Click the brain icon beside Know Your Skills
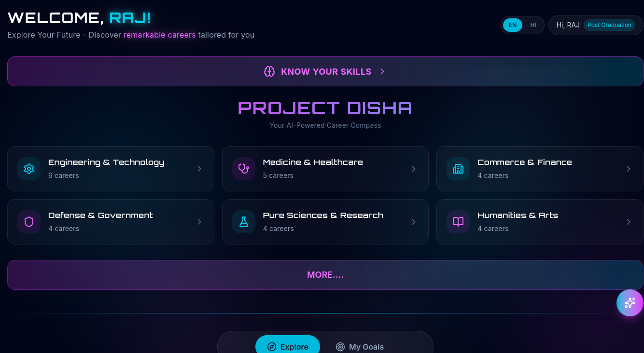 pyautogui.click(x=269, y=71)
